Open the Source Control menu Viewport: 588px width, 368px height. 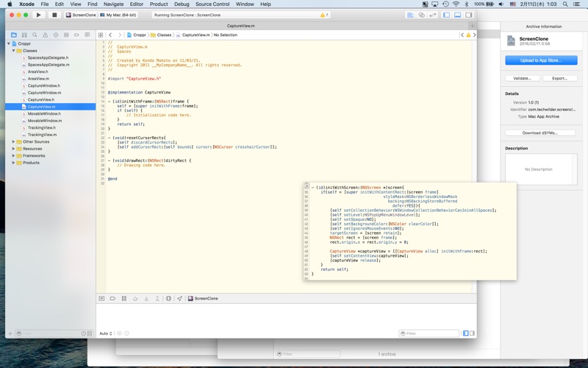click(212, 4)
